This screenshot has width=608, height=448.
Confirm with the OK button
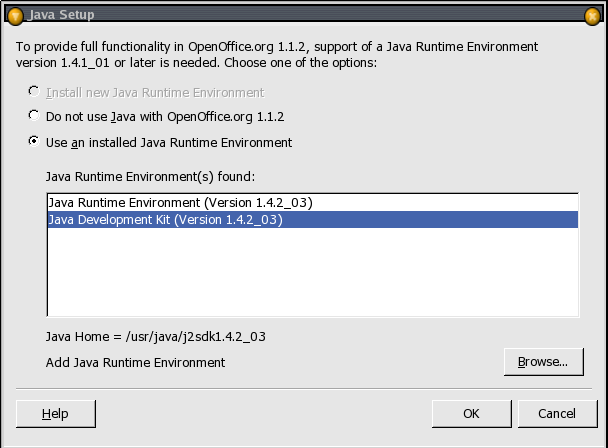pos(472,414)
